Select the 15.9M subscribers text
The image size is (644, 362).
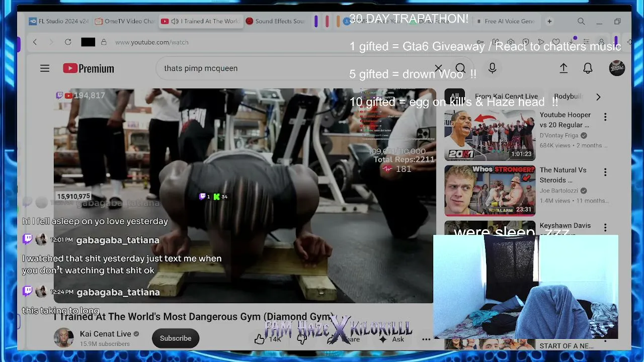105,344
